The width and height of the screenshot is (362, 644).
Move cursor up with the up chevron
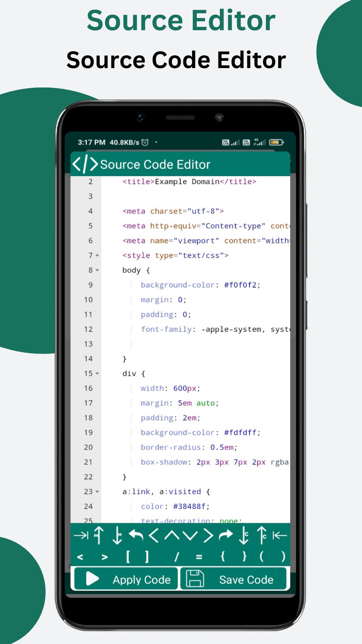(172, 535)
